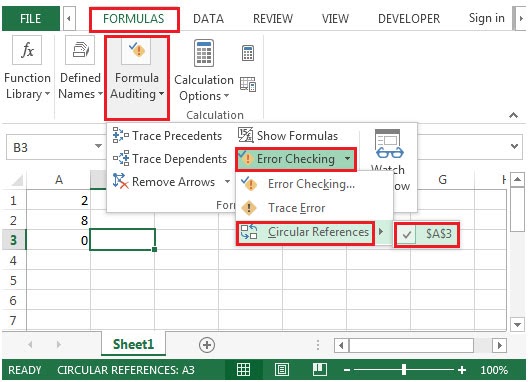Open the Name Box dropdown arrow
The image size is (528, 382).
(98, 146)
